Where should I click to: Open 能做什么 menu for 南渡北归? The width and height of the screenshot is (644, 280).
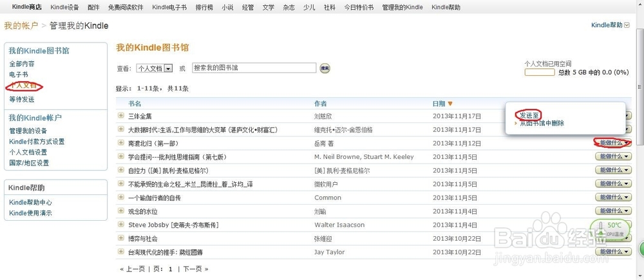[613, 143]
